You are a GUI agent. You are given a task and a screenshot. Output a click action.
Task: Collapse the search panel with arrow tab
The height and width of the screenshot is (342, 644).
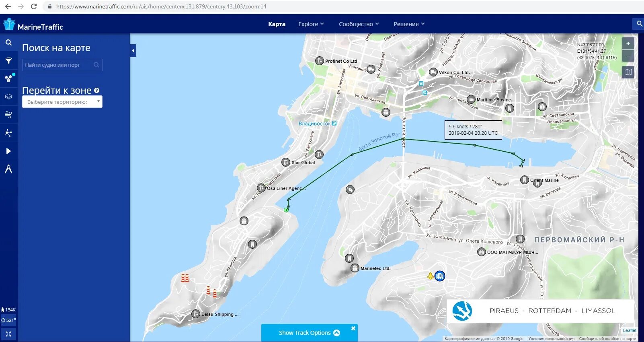133,51
